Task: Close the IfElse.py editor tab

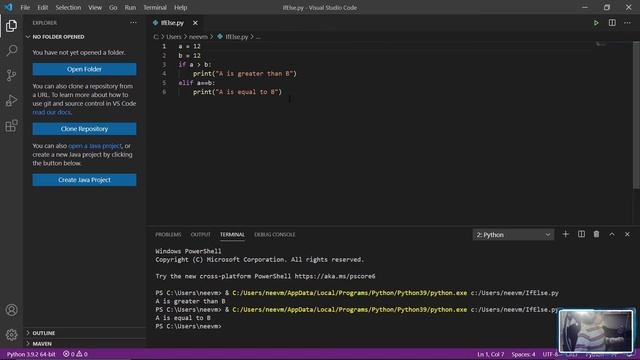Action: pyautogui.click(x=195, y=23)
